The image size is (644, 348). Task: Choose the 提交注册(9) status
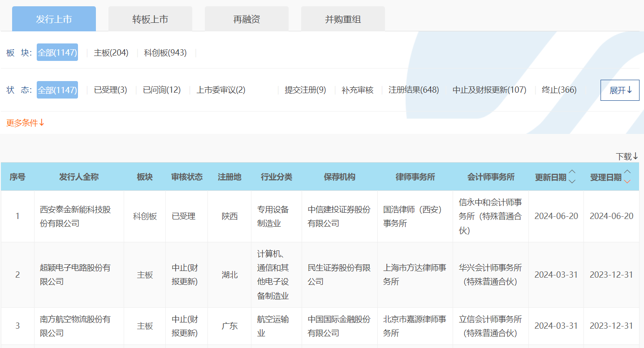(x=305, y=90)
